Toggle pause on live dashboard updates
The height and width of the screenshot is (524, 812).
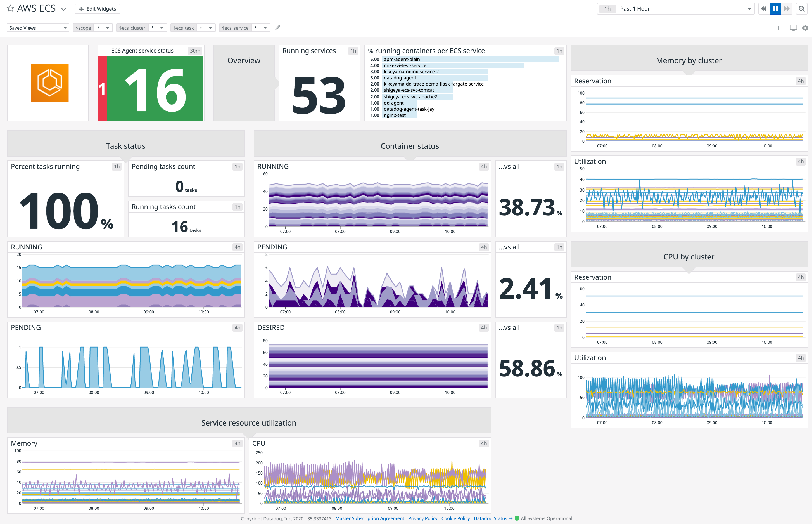tap(775, 8)
